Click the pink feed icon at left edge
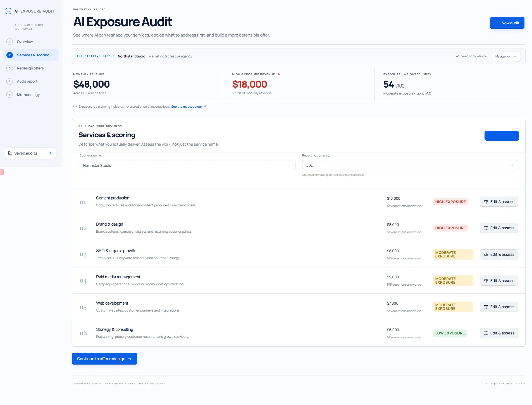 pos(2,172)
